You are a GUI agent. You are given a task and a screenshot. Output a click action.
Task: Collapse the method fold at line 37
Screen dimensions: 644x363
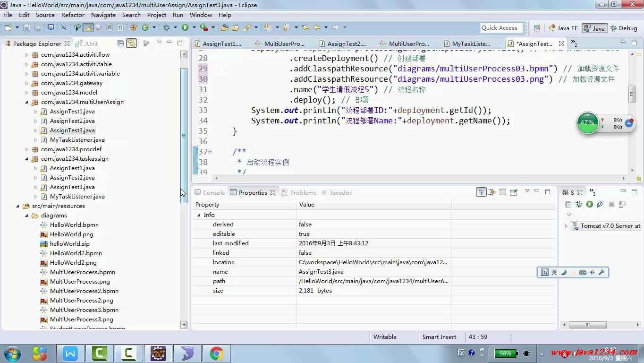(210, 152)
